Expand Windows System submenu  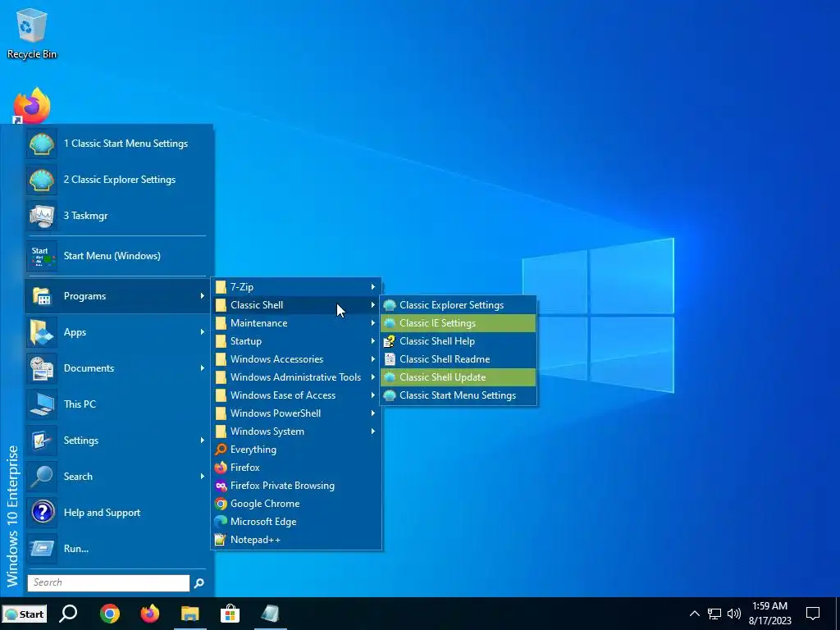297,431
